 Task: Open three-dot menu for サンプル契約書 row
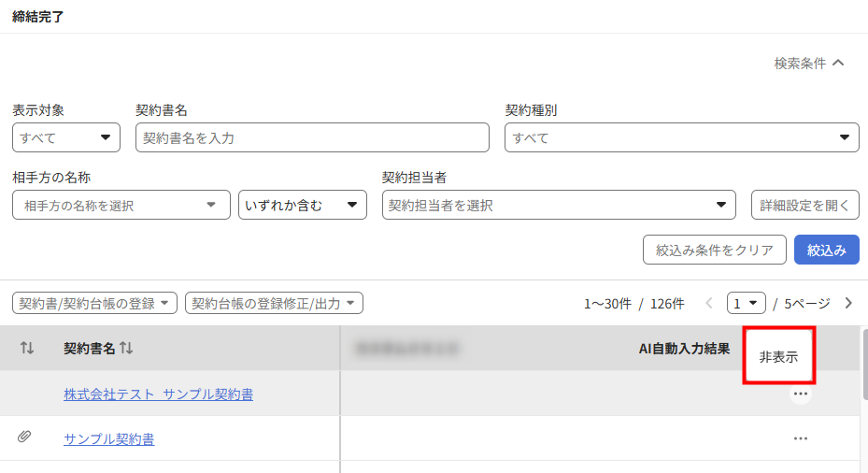coord(800,438)
